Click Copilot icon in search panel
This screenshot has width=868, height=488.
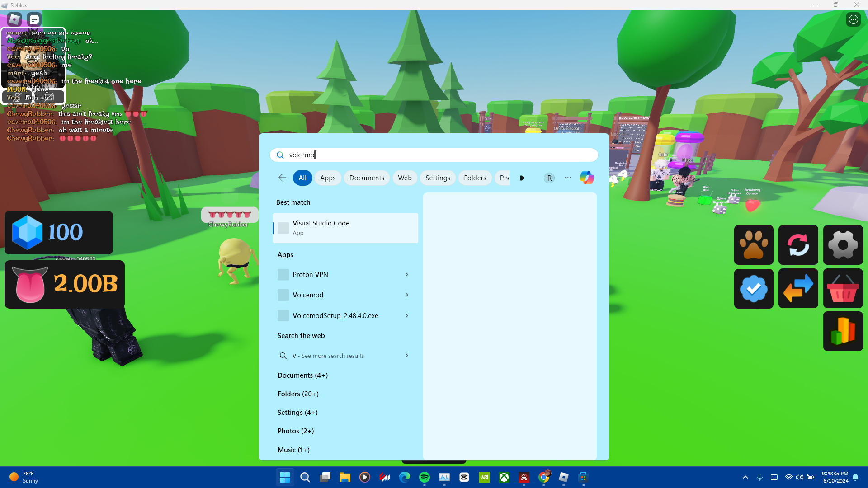(587, 178)
